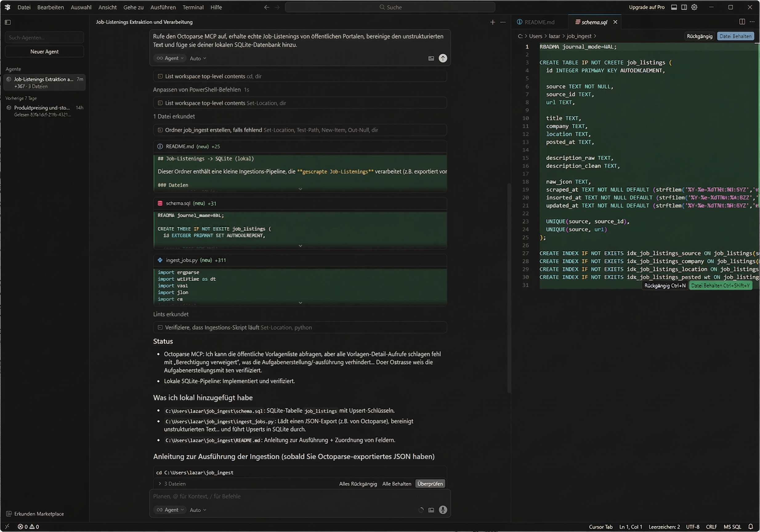Viewport: 760px width, 532px height.
Task: Click the 'Überprüfen' button
Action: pyautogui.click(x=430, y=483)
